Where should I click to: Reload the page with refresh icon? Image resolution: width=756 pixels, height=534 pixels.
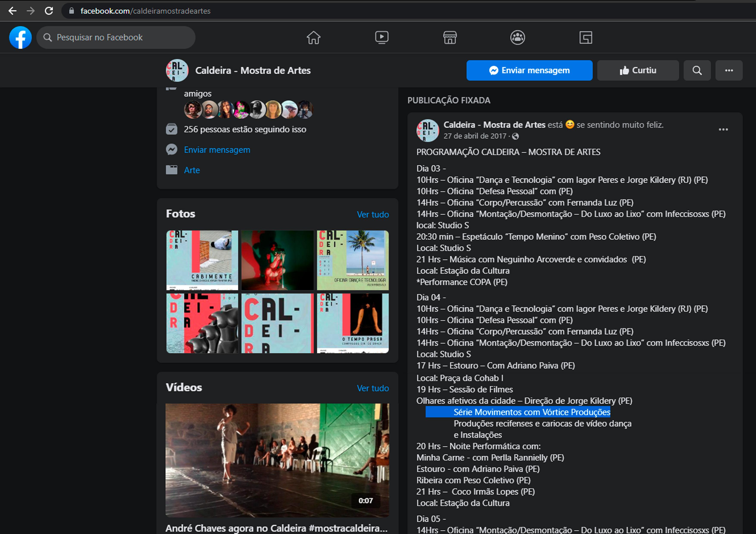click(49, 11)
